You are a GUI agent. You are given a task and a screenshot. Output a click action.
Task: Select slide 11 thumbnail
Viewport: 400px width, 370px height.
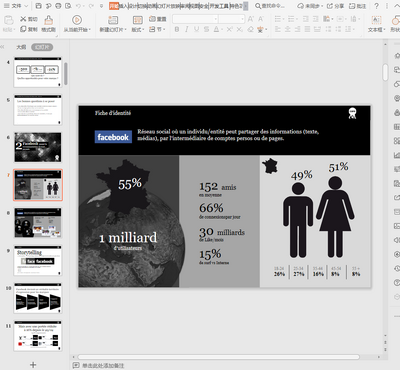[x=38, y=336]
